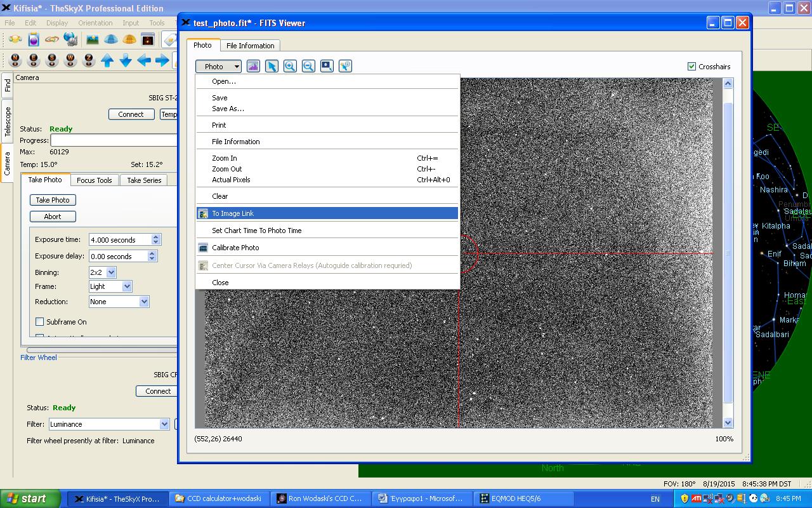Open CCD calculator+wodaski taskbar item
Screen dimensions: 812x508
click(x=220, y=498)
